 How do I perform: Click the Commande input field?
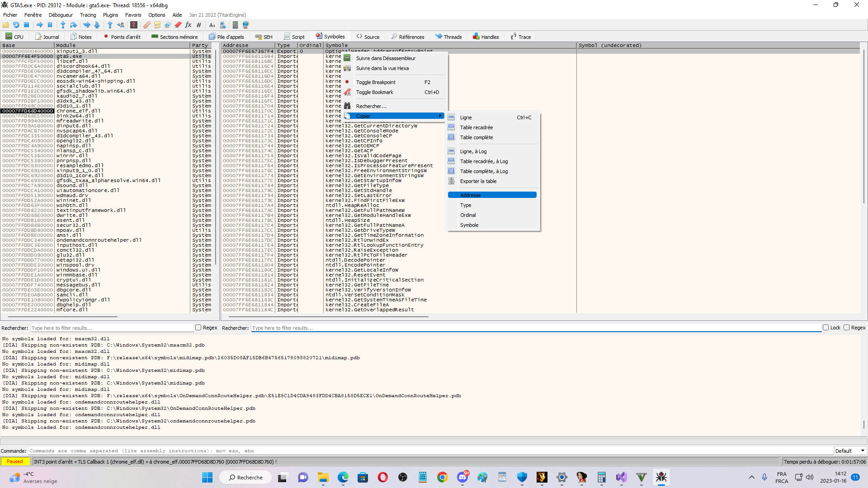coord(431,450)
